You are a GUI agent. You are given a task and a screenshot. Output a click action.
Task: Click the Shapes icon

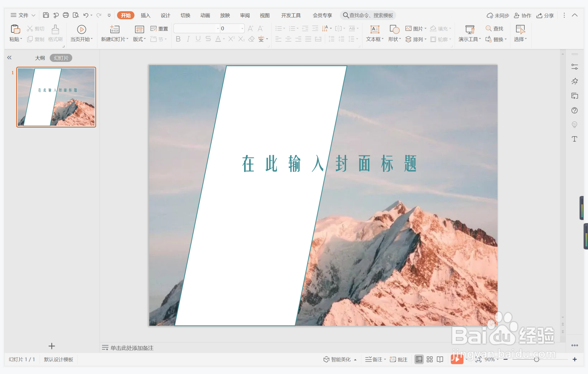394,29
